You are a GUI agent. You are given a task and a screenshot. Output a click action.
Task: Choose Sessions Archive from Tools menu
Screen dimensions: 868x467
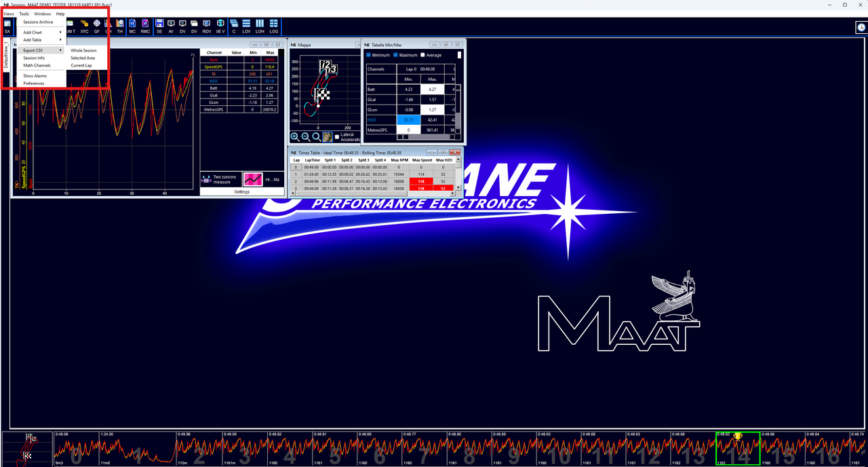[38, 22]
